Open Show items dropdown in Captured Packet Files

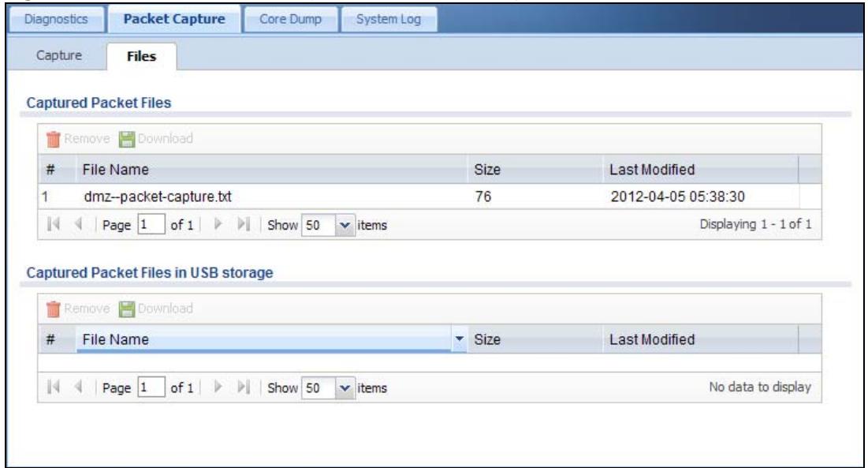(x=345, y=225)
